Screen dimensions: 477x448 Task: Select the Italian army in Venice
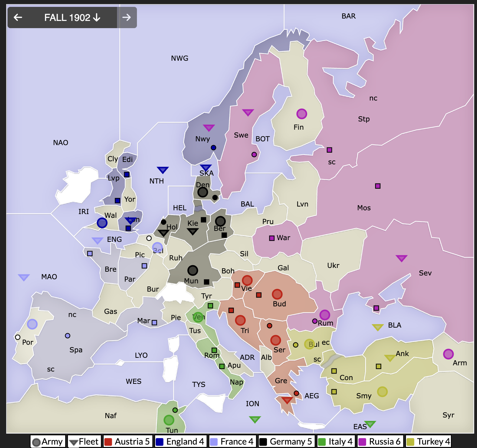[x=198, y=317]
